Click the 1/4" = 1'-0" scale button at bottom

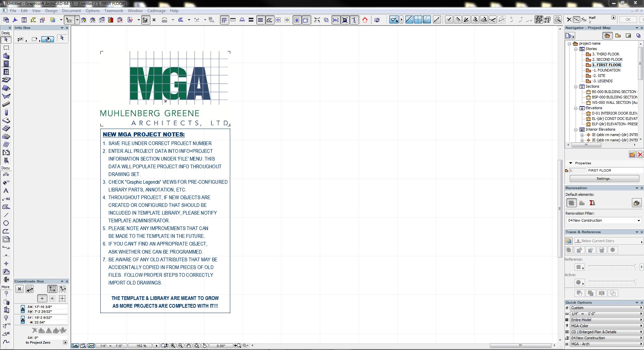pyautogui.click(x=111, y=346)
